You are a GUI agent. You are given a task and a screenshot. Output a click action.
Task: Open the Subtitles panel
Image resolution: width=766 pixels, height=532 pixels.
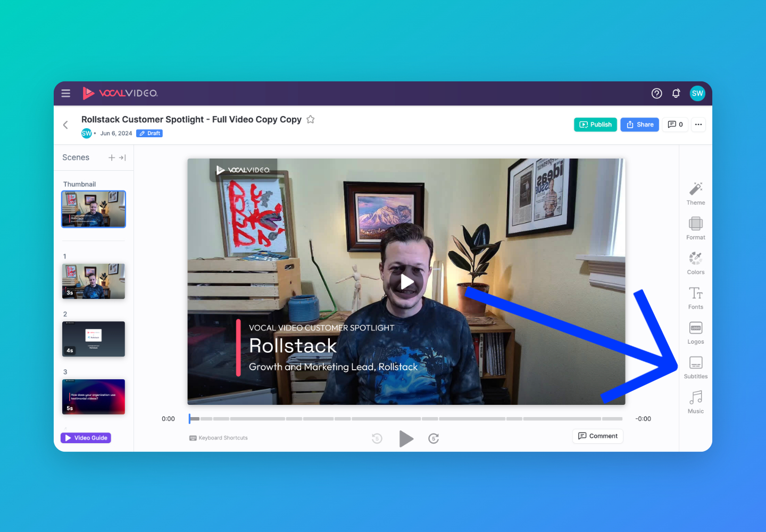(696, 368)
